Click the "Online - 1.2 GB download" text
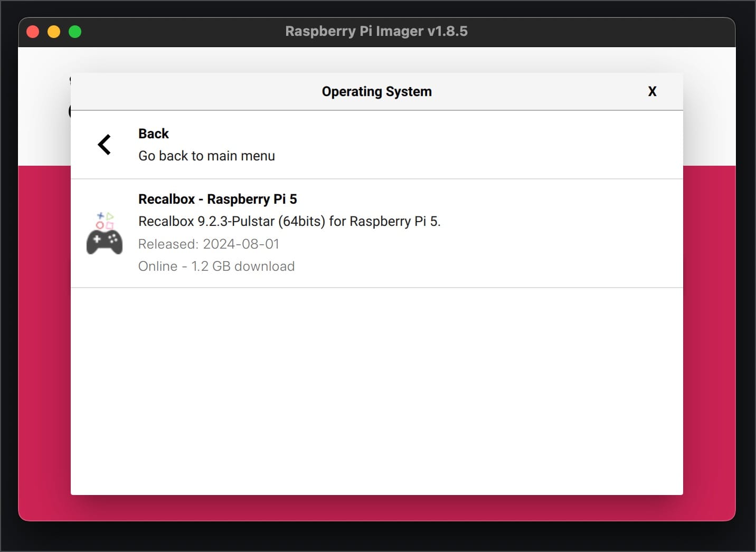 pos(216,266)
